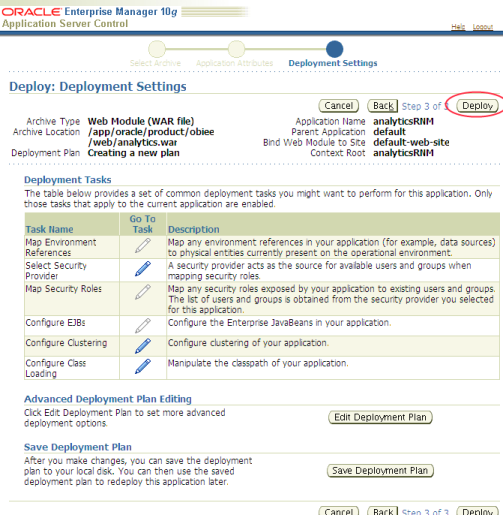The width and height of the screenshot is (503, 515).
Task: Click the top Step 3 of 3 label
Action: pos(425,106)
